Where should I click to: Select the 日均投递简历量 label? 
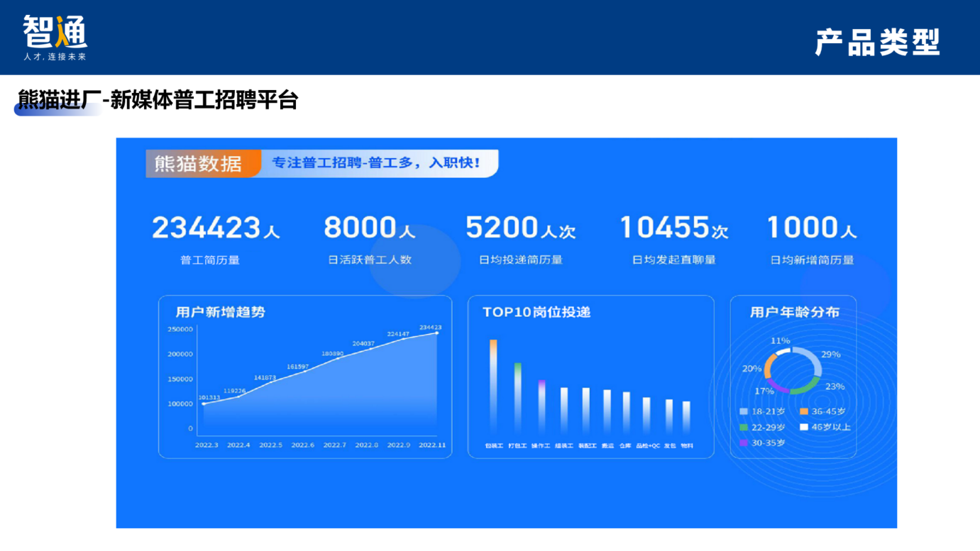click(521, 260)
